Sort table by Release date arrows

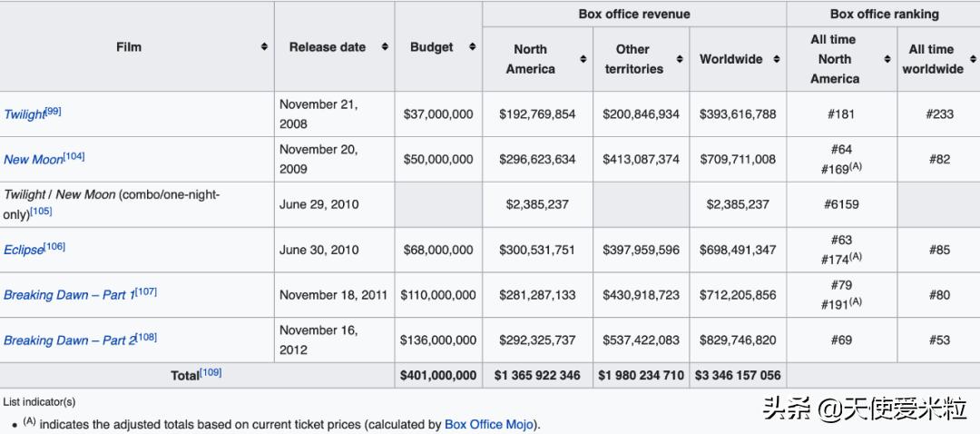(x=385, y=47)
